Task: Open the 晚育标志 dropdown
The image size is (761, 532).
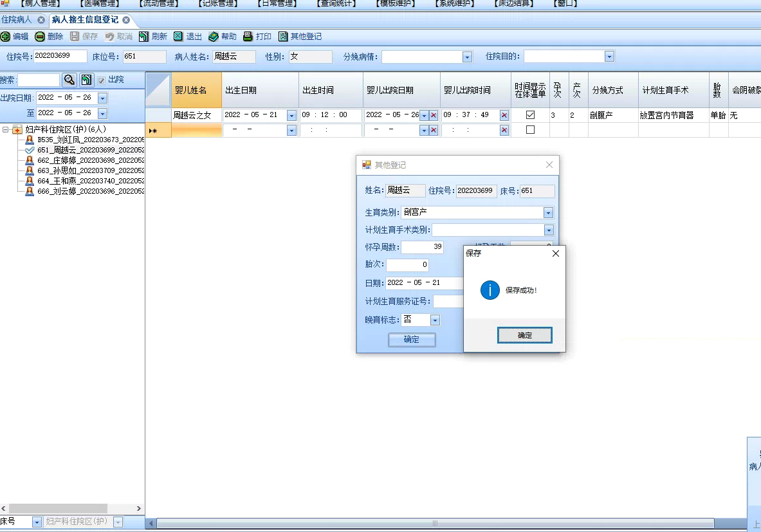Action: [x=435, y=320]
